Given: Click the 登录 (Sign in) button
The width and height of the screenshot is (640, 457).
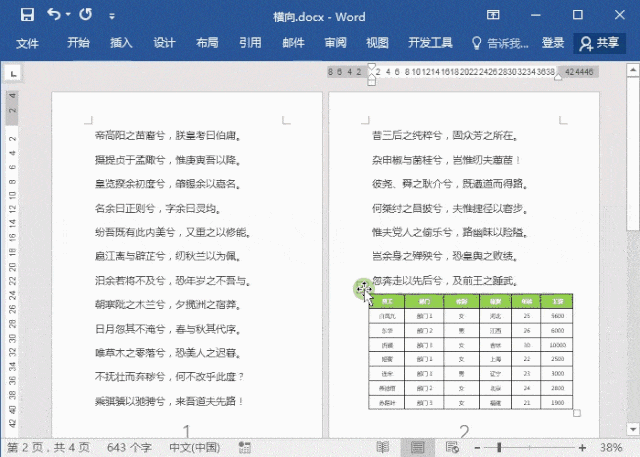Looking at the screenshot, I should (552, 43).
